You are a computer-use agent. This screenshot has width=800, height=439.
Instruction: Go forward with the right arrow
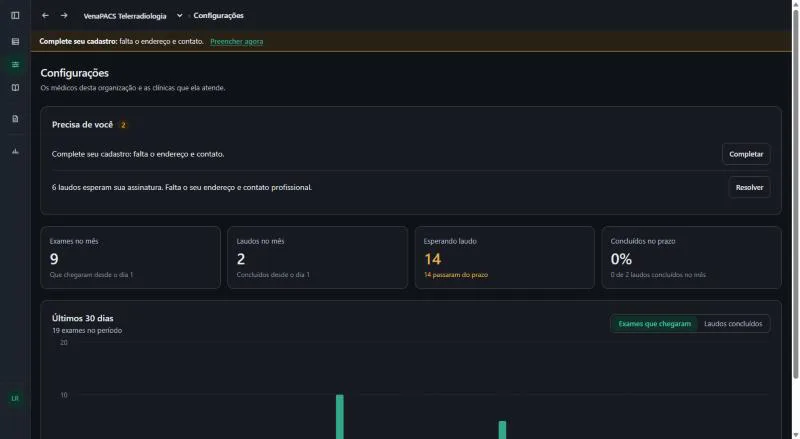pos(64,15)
